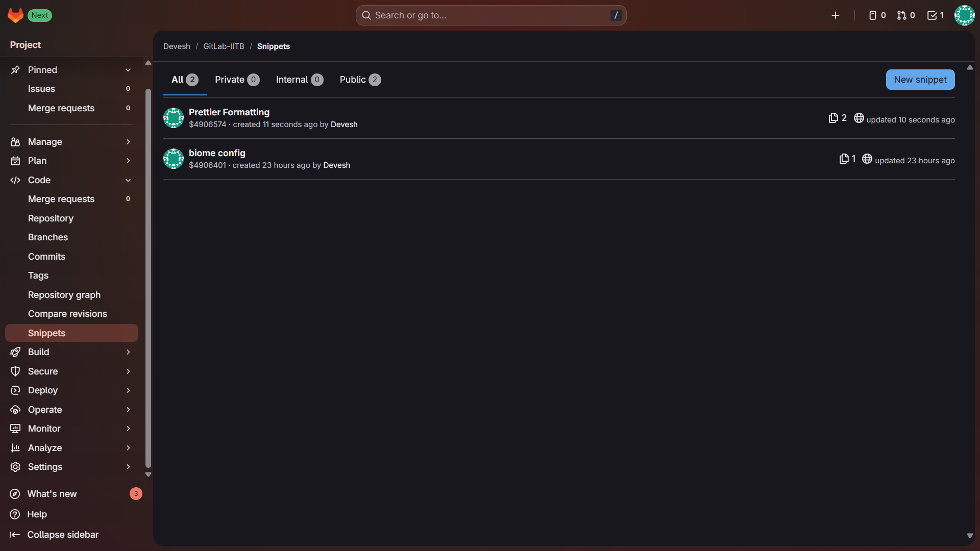
Task: Select the Internal snippets tab
Action: tap(299, 80)
